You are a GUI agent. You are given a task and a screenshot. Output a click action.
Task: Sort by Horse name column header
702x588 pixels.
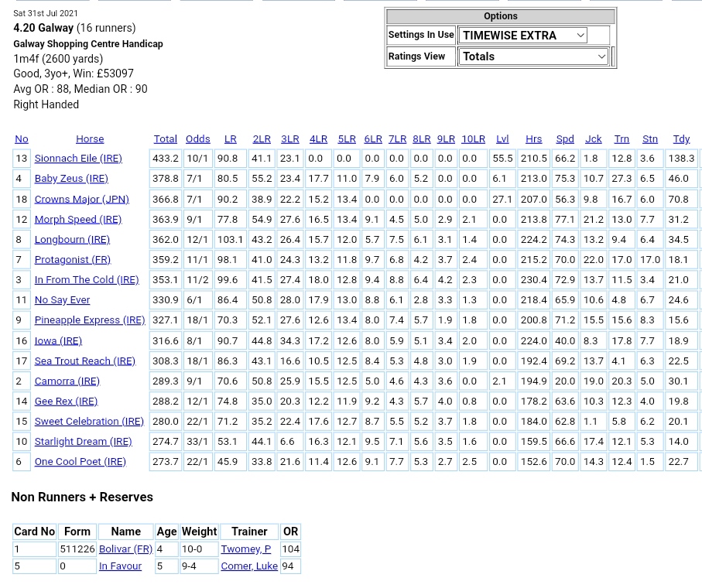(89, 138)
